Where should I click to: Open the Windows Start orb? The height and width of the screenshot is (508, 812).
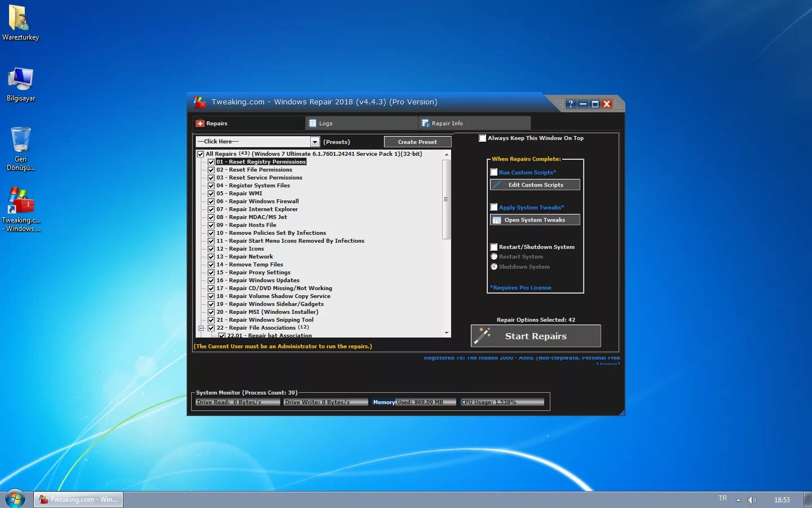(15, 499)
